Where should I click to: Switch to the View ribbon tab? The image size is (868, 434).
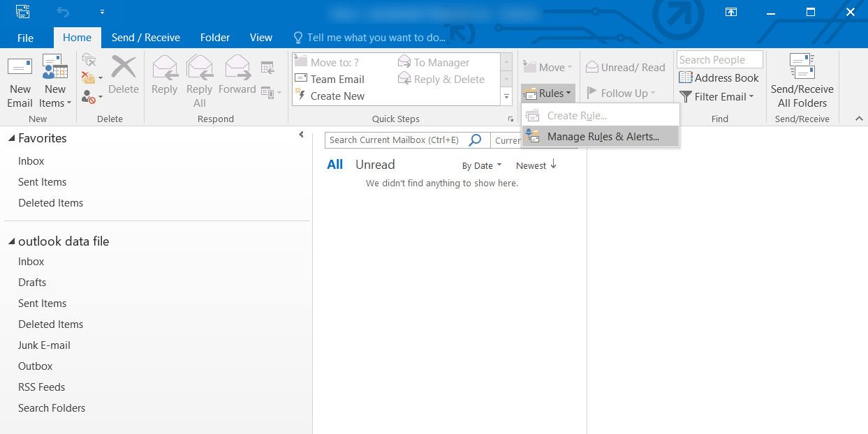[x=260, y=38]
